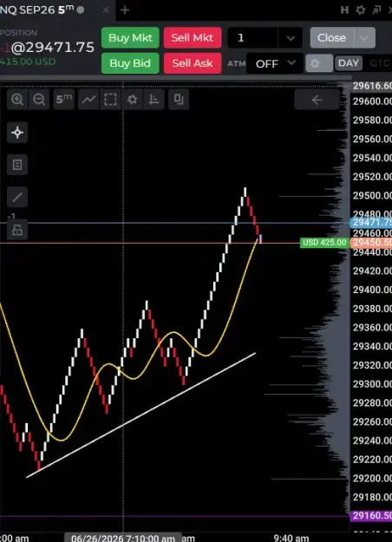Toggle the padlock drawing lock
The image size is (392, 542).
pos(17,230)
